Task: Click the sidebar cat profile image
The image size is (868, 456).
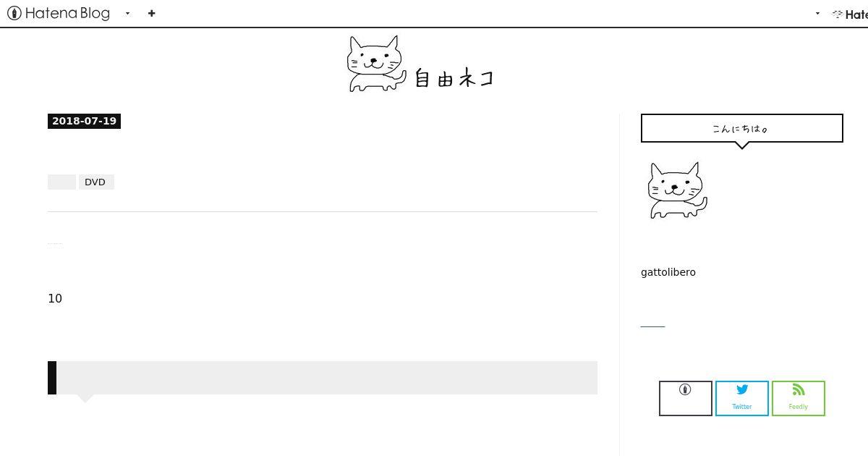Action: tap(677, 190)
